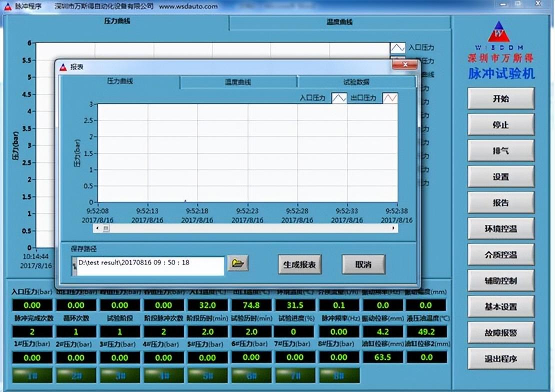Click the 脉冲程序 app icon in main title bar
The image size is (555, 392).
tap(7, 6)
